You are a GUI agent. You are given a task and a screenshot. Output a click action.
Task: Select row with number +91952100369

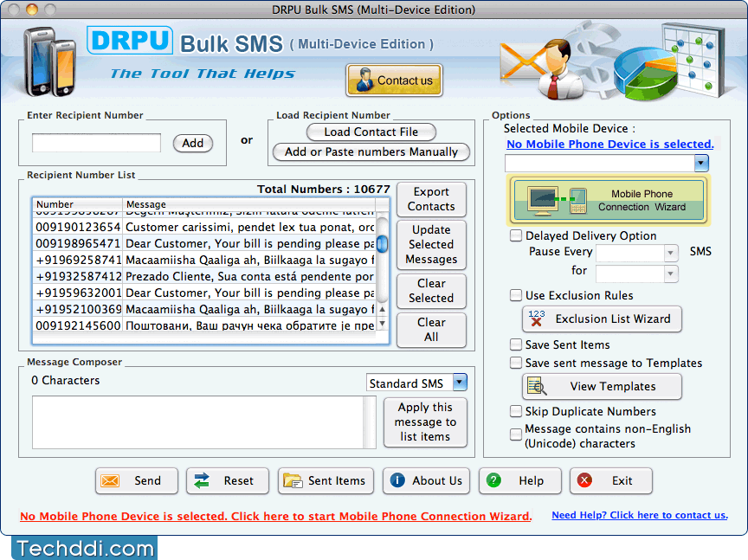click(x=205, y=310)
